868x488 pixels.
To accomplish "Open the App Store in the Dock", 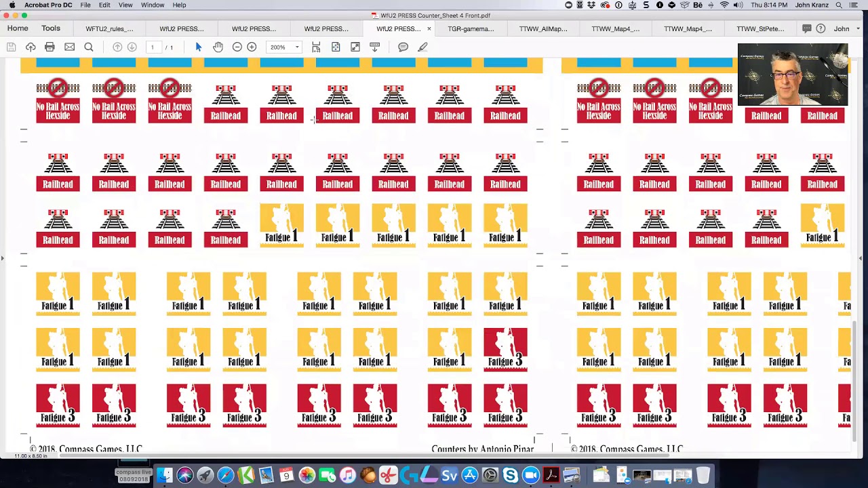I will coord(470,476).
